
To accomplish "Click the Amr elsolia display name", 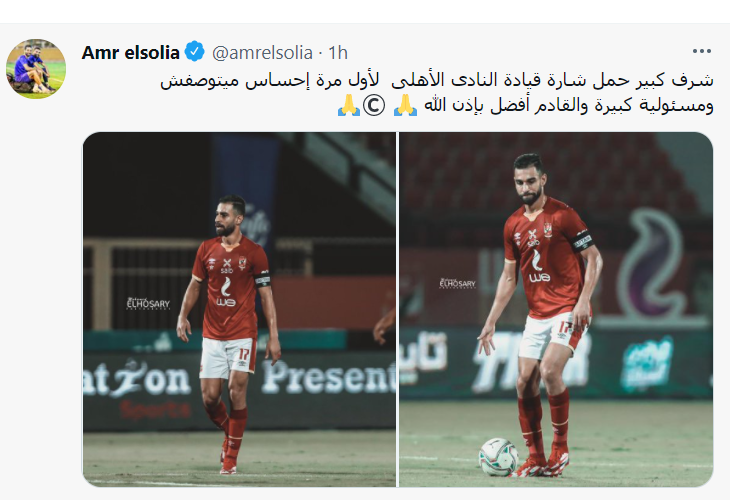I will [130, 53].
